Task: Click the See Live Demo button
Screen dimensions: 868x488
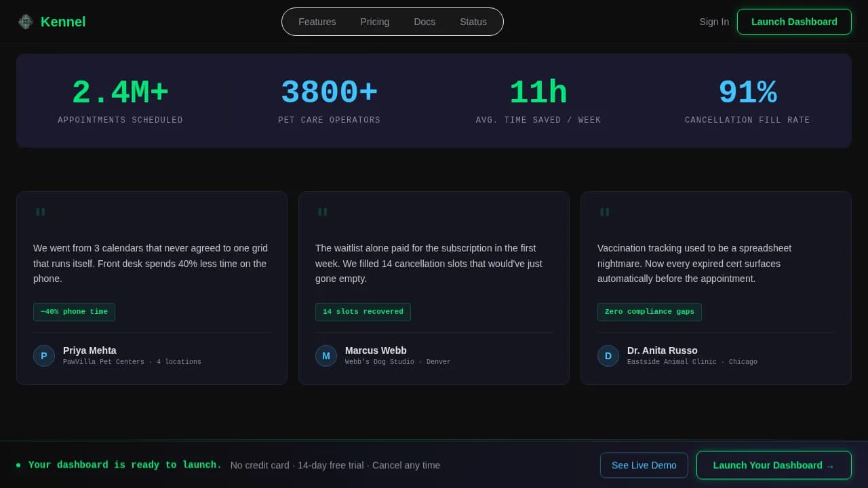Action: [644, 465]
